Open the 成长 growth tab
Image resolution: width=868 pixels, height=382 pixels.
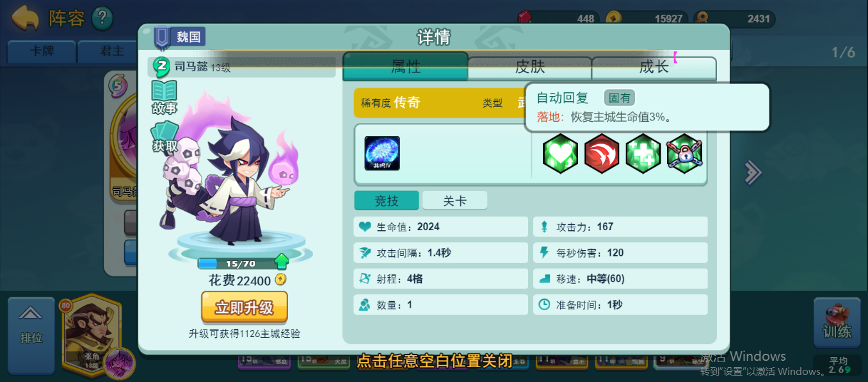pos(654,67)
